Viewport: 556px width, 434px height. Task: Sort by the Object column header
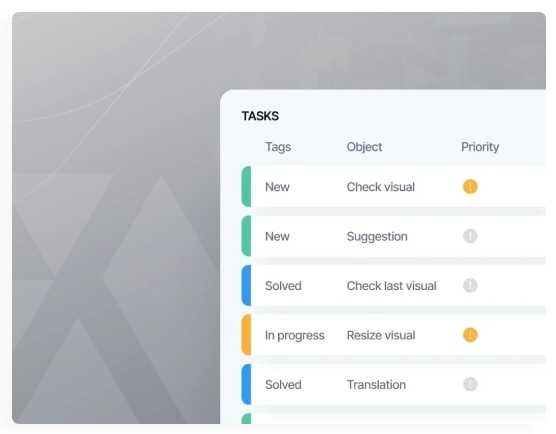pyautogui.click(x=364, y=147)
